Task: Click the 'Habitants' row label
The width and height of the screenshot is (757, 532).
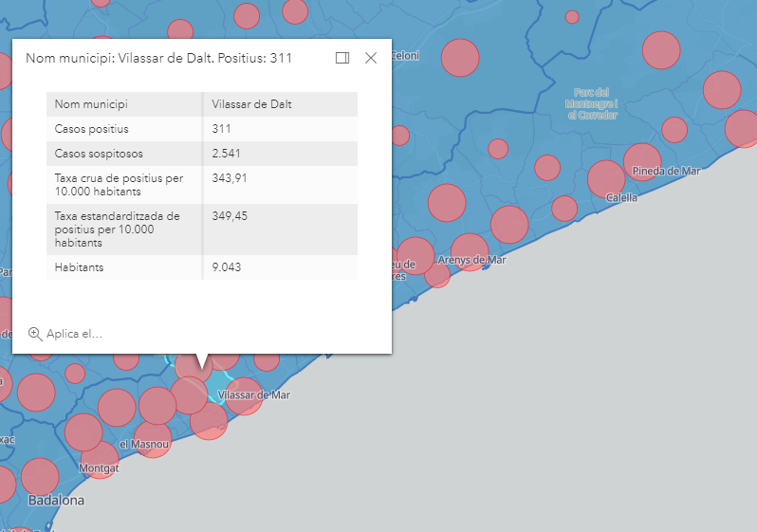Action: click(79, 267)
